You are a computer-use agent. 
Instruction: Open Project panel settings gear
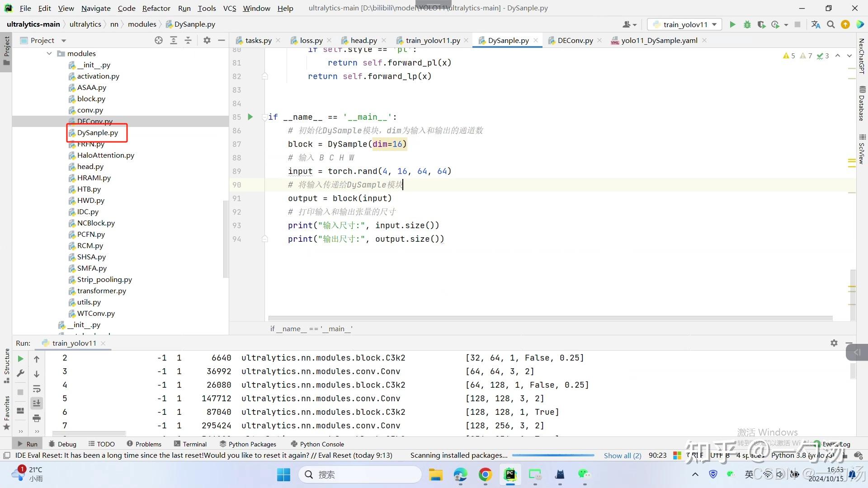click(x=207, y=40)
